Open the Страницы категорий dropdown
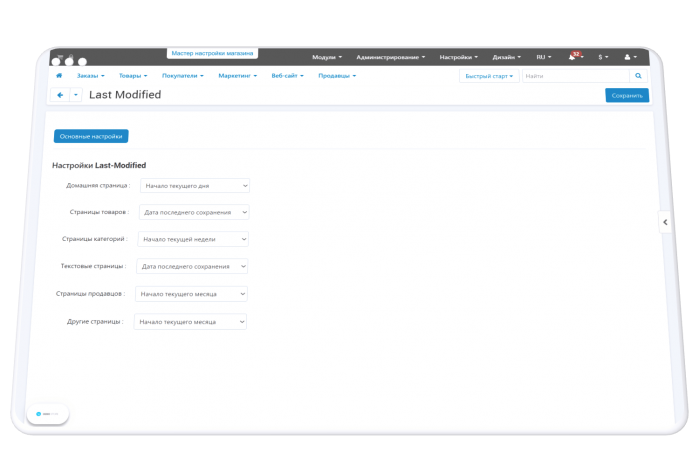 coord(193,239)
